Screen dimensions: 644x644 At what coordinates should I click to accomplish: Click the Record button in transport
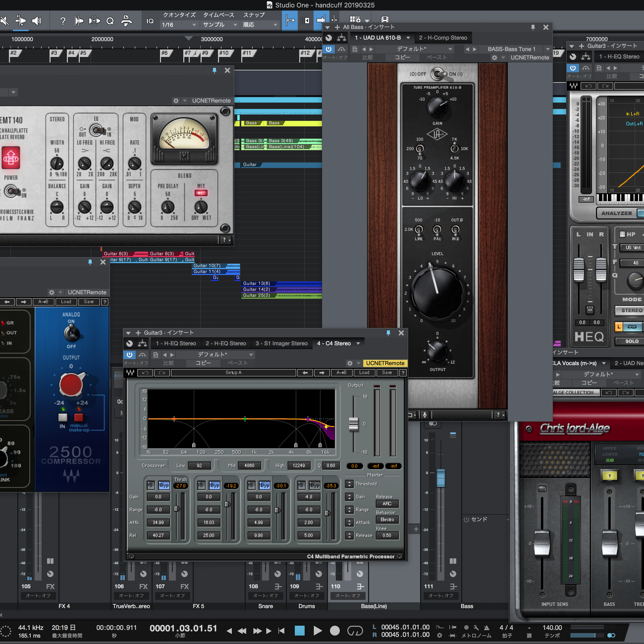point(335,631)
